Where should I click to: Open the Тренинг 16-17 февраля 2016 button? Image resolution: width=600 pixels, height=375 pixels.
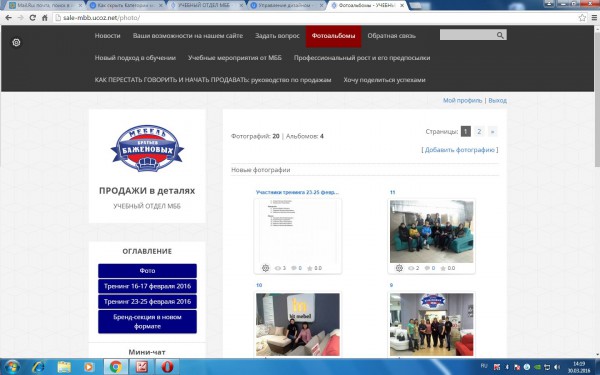coord(147,286)
